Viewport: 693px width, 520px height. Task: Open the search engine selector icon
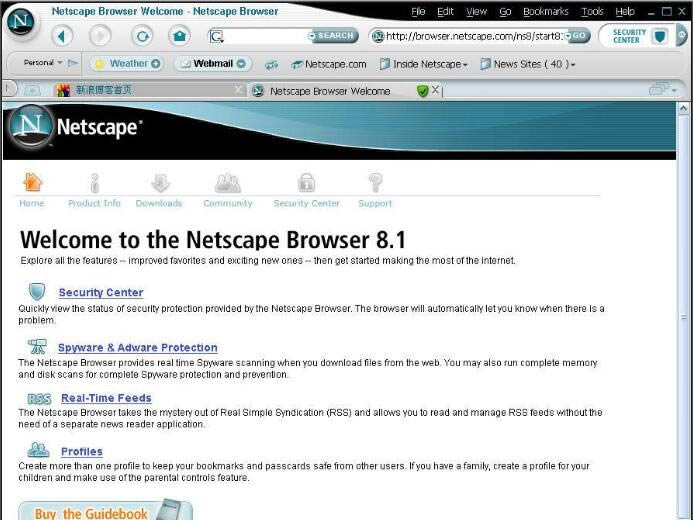pyautogui.click(x=217, y=36)
